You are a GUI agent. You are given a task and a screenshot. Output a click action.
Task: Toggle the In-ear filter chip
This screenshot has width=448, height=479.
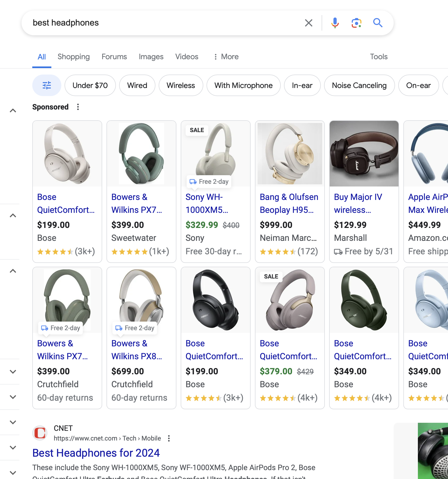(302, 85)
